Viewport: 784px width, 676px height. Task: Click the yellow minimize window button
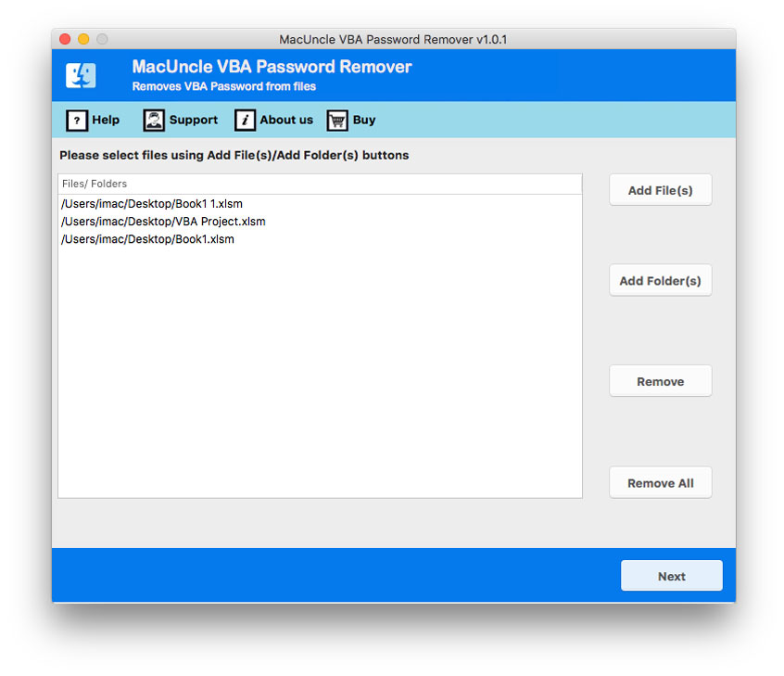83,39
